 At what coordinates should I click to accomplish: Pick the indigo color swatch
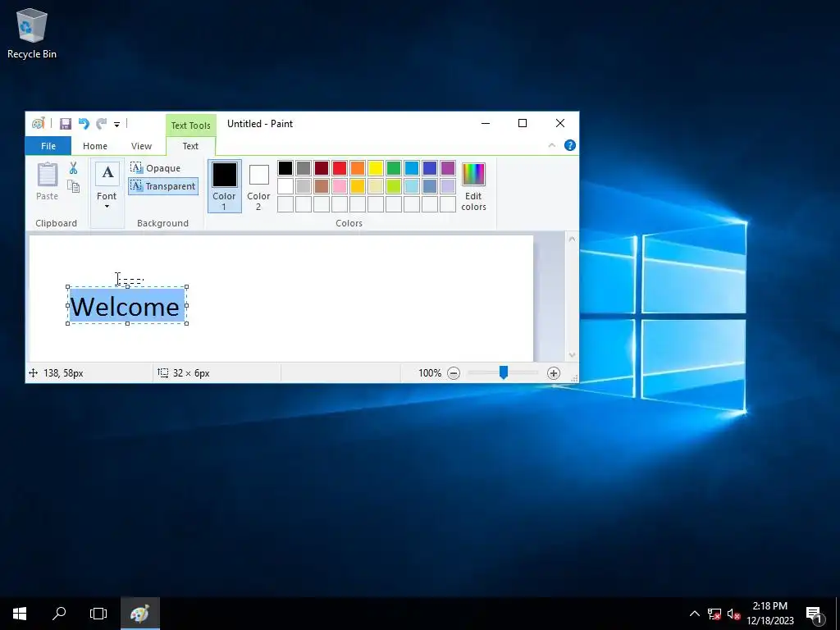430,168
